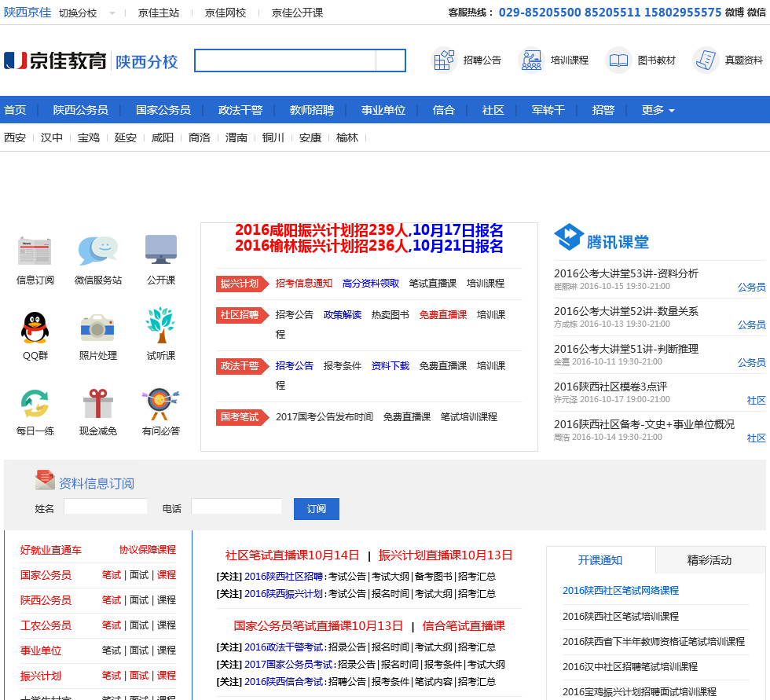Click the 招聘公告 icon in the header

(443, 60)
